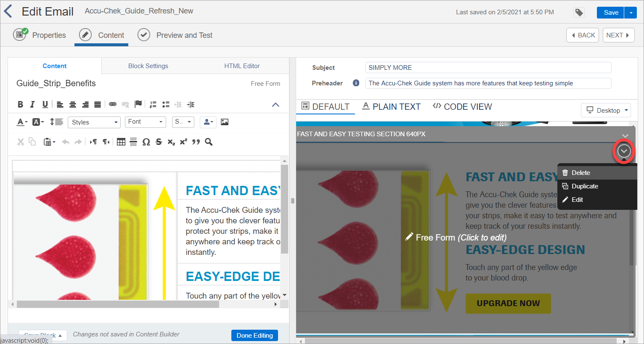Click into the Subject field
644x344 pixels.
coord(488,67)
